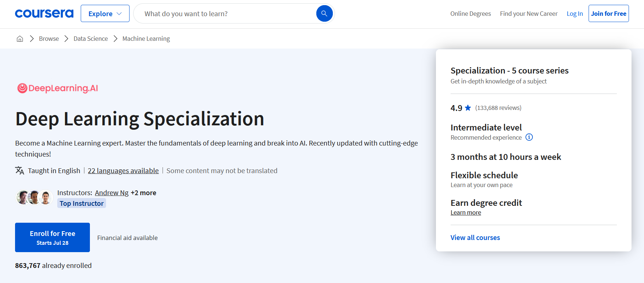Click the blue rating star icon
This screenshot has width=644, height=283.
pos(468,108)
